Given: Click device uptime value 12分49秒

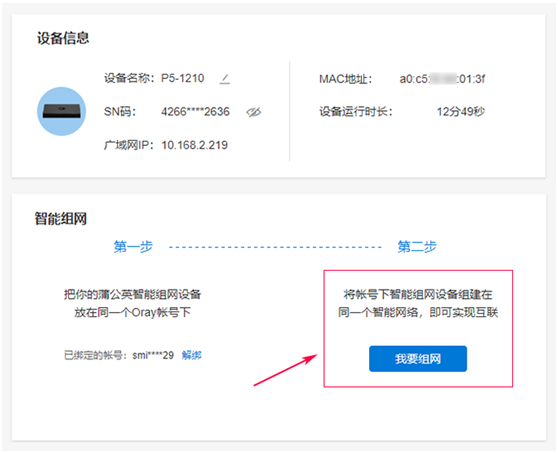Looking at the screenshot, I should pyautogui.click(x=461, y=112).
